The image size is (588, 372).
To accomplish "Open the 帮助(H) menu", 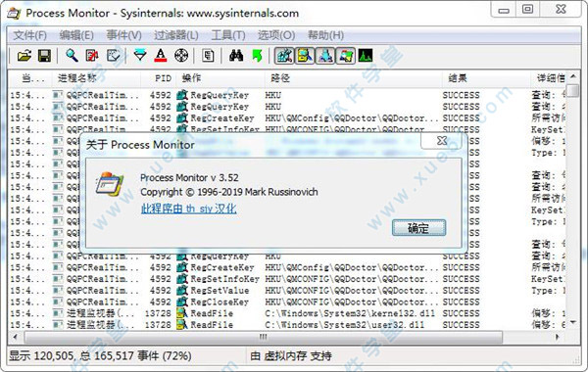I will coord(326,35).
